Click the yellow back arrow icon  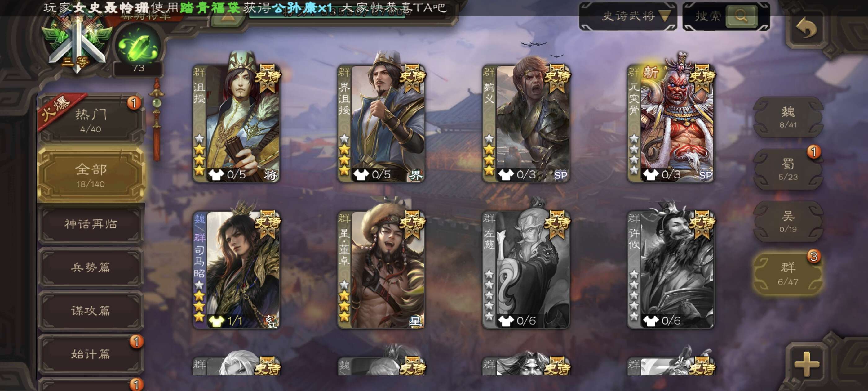(x=807, y=28)
